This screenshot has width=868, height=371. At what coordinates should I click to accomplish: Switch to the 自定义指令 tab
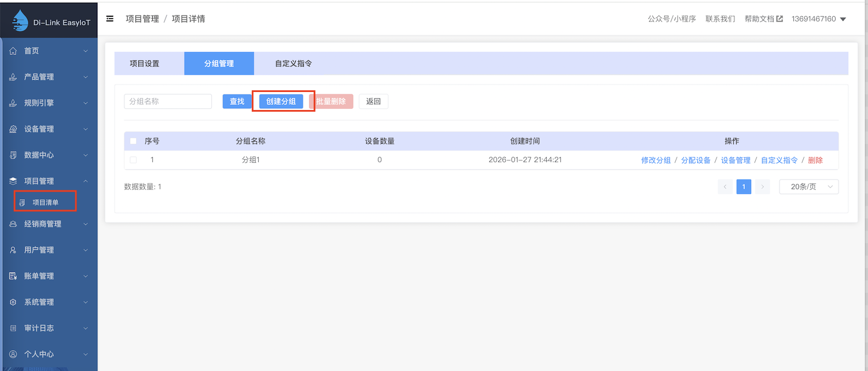[293, 64]
